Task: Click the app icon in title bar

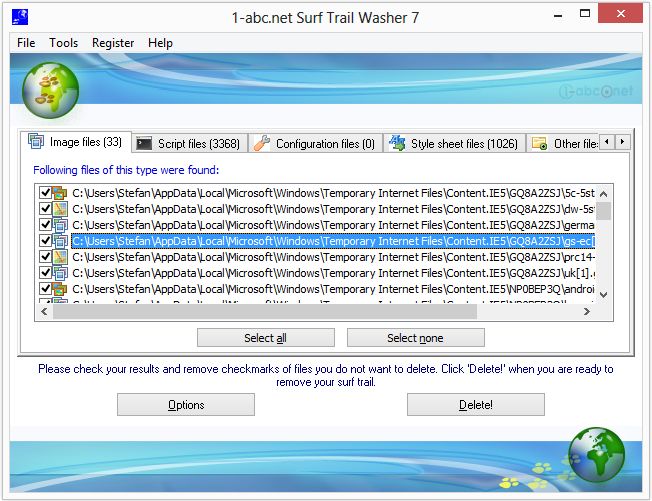Action: click(20, 17)
